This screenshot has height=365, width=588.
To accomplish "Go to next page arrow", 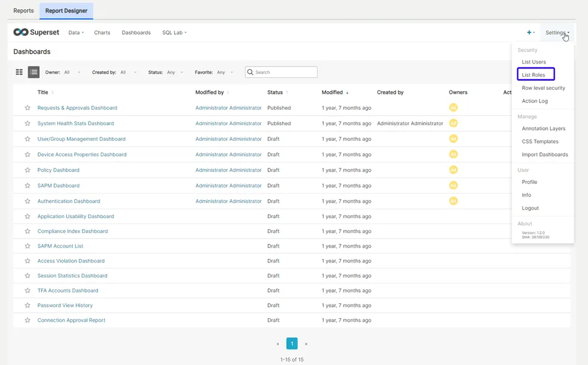I will pos(306,344).
